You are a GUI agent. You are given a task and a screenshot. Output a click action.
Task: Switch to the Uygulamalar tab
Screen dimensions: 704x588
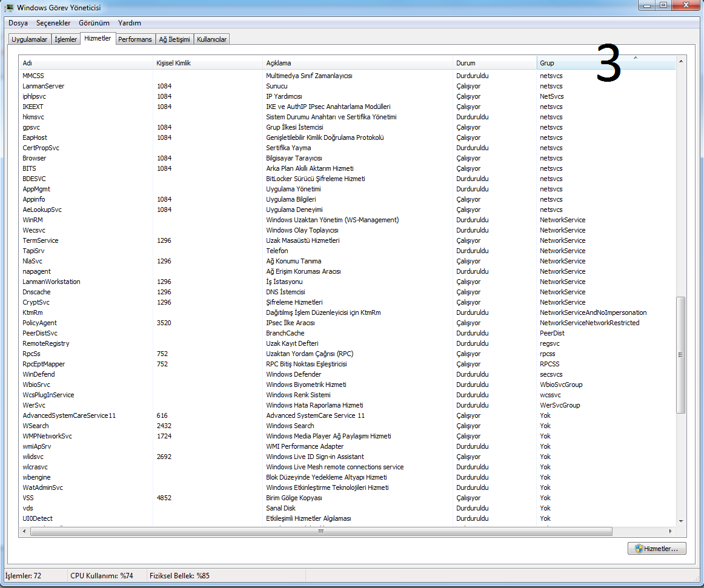[29, 39]
